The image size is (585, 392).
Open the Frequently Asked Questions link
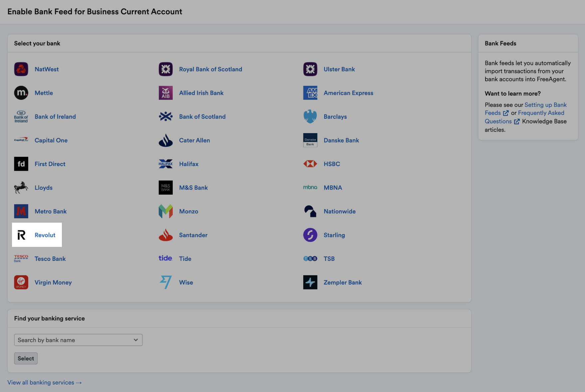point(541,113)
